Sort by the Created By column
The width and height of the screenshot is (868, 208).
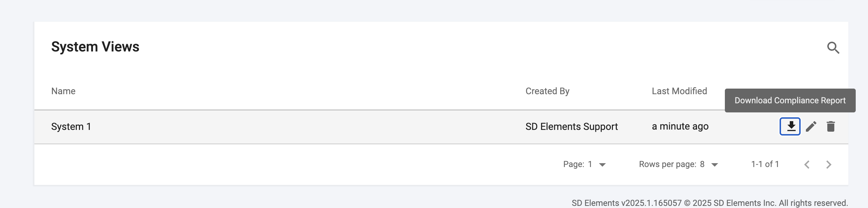click(x=547, y=91)
